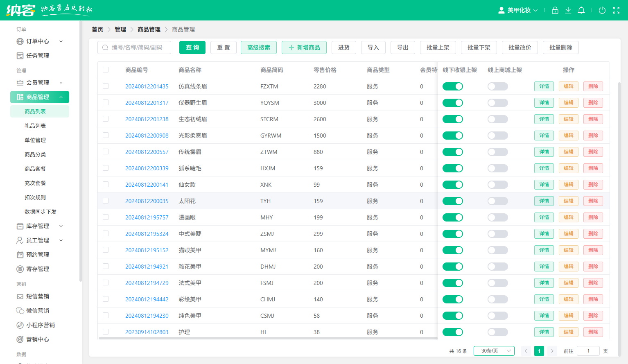Click the lock icon in the top bar
The image size is (628, 364).
[x=555, y=10]
